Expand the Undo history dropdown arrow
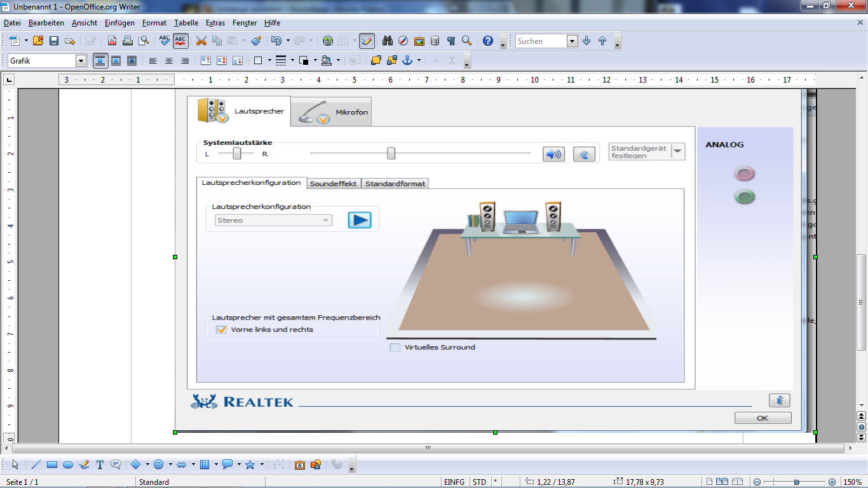 point(288,41)
